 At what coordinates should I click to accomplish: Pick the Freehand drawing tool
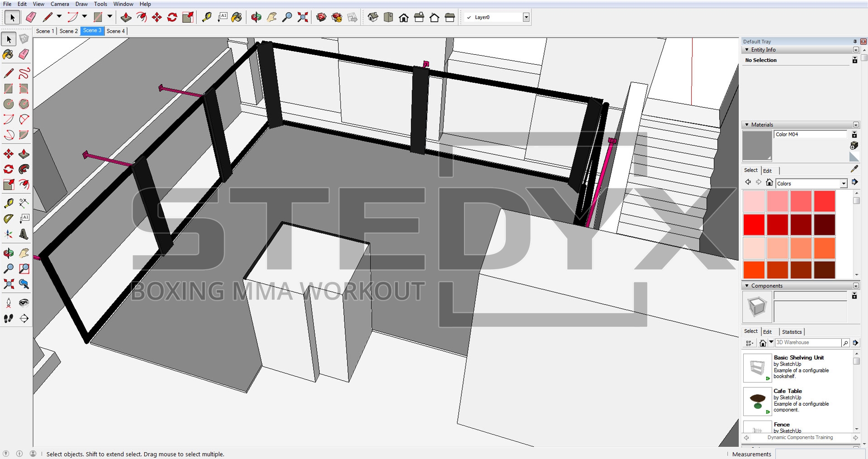24,73
